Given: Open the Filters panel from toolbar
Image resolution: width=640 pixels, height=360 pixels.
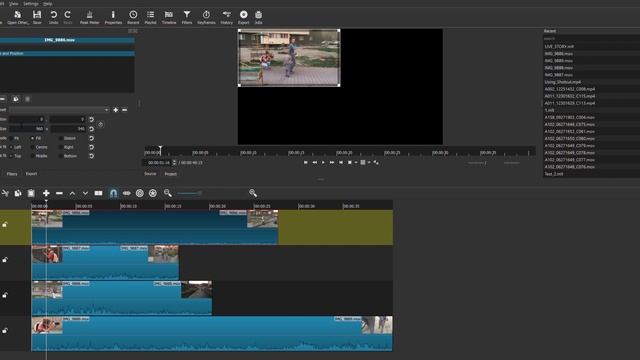Looking at the screenshot, I should pos(187,17).
